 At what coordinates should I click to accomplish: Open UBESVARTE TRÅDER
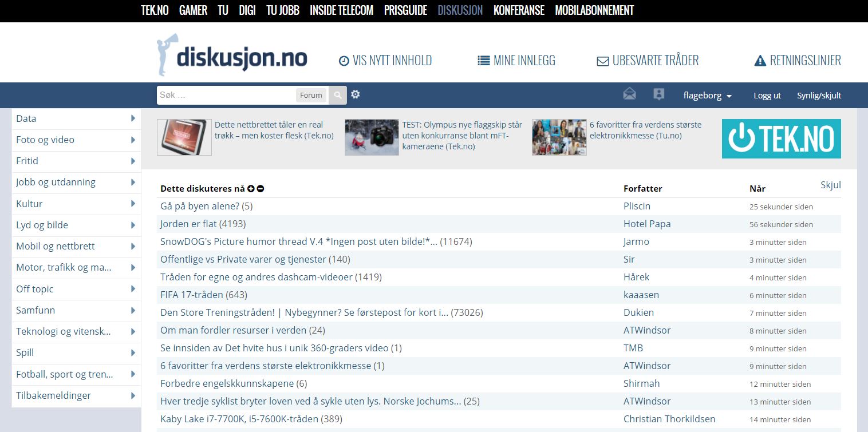pyautogui.click(x=648, y=61)
